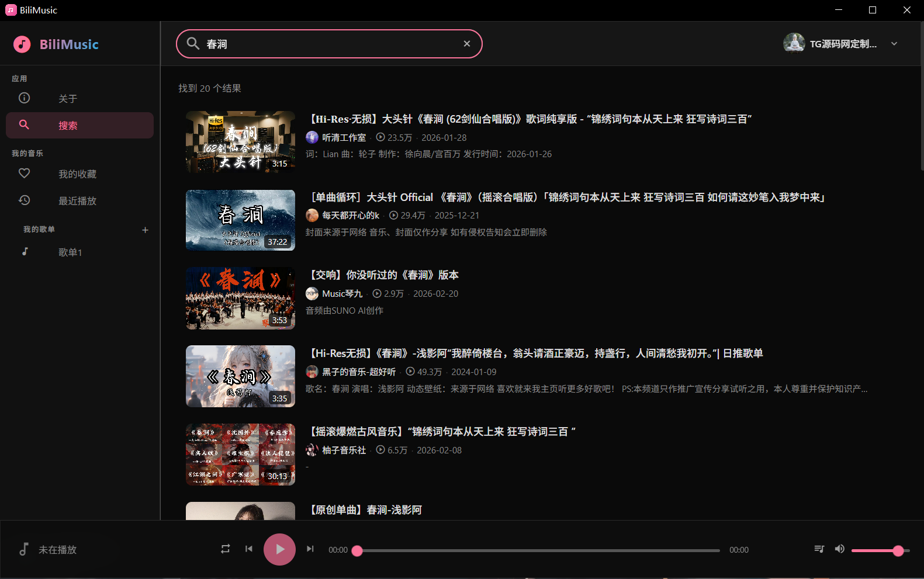Screen dimensions: 924x579
Task: Expand the user account dropdown arrow
Action: point(894,44)
